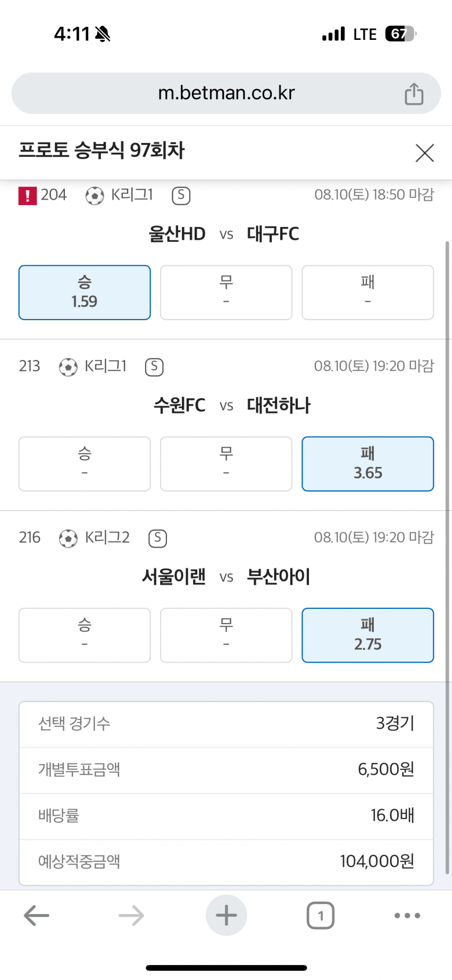Select 무 for 서울이랜 vs 부산아이
This screenshot has height=980, width=452.
[x=226, y=635]
